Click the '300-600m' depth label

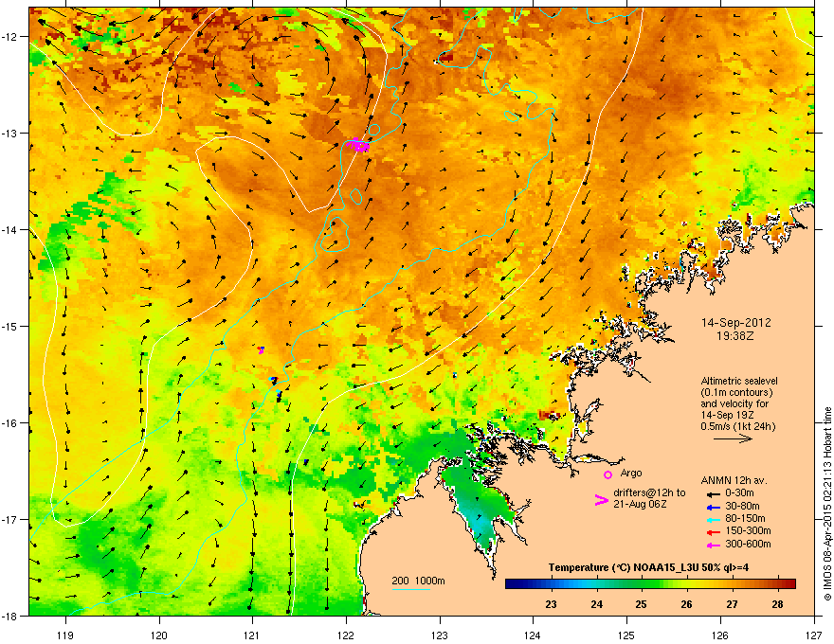click(748, 544)
